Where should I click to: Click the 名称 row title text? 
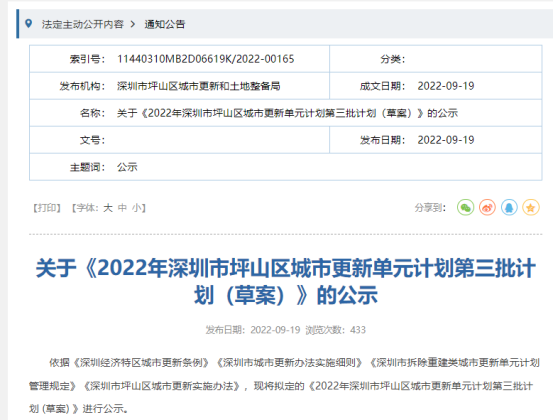point(287,113)
